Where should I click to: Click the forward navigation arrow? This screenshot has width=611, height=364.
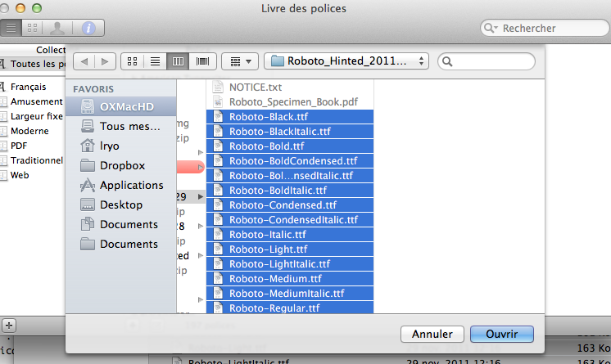(105, 61)
